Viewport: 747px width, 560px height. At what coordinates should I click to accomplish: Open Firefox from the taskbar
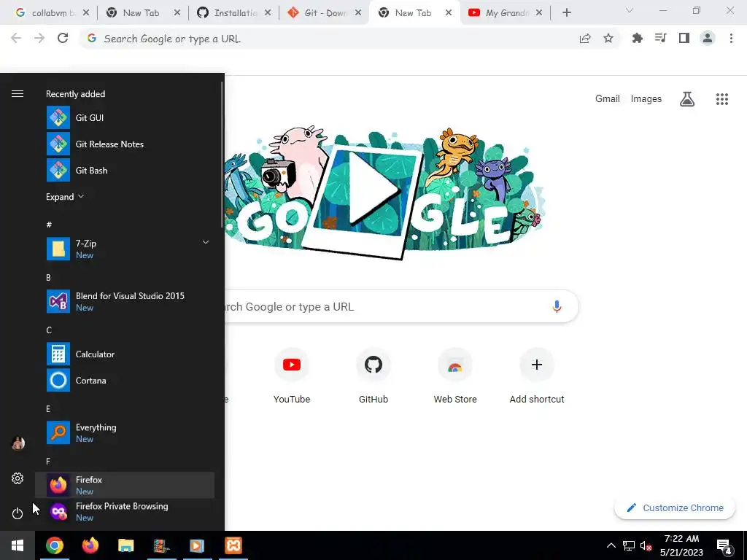[x=90, y=545]
